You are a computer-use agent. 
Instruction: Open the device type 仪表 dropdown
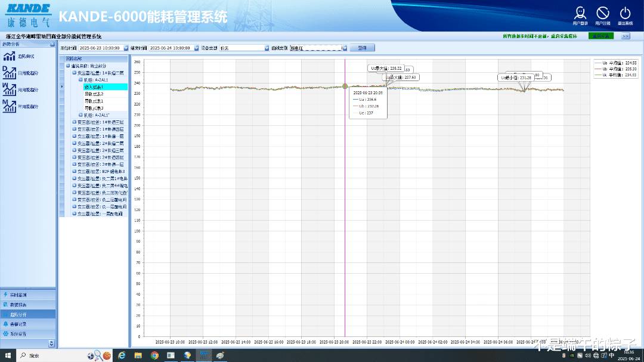pos(267,48)
